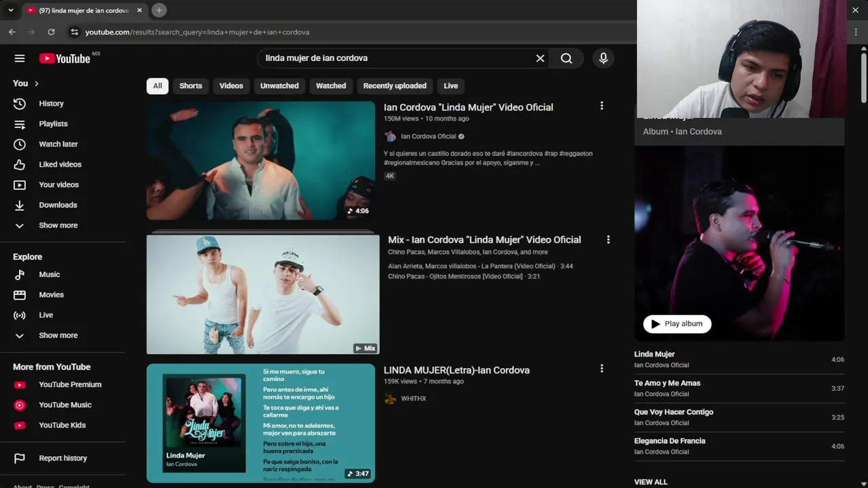
Task: Click the Play album button
Action: 677,324
